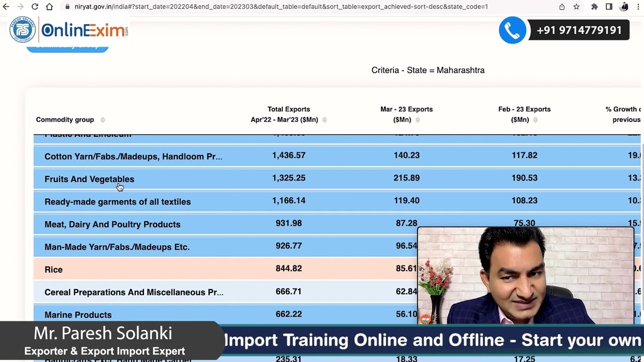Sort by the Commodity group column arrows
This screenshot has height=362, width=644.
pyautogui.click(x=103, y=120)
